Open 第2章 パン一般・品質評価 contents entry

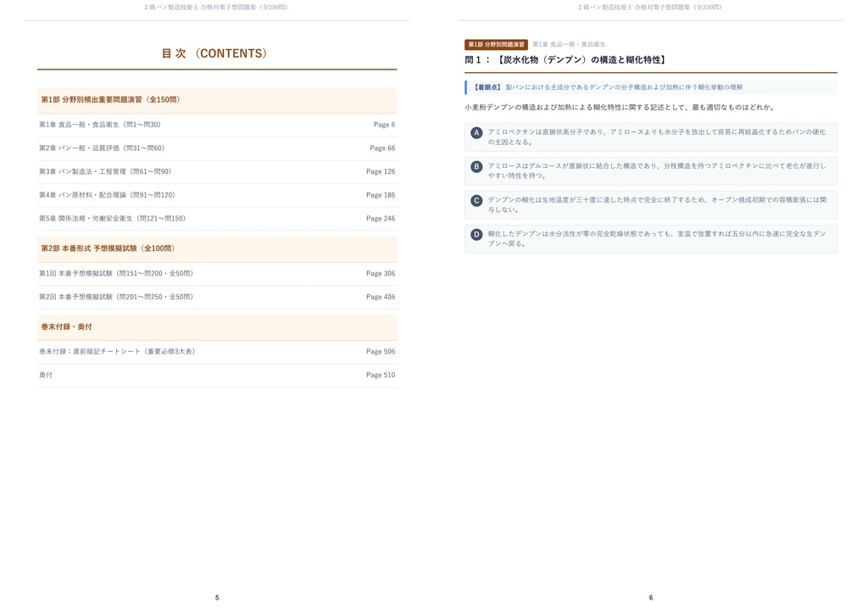tap(217, 148)
